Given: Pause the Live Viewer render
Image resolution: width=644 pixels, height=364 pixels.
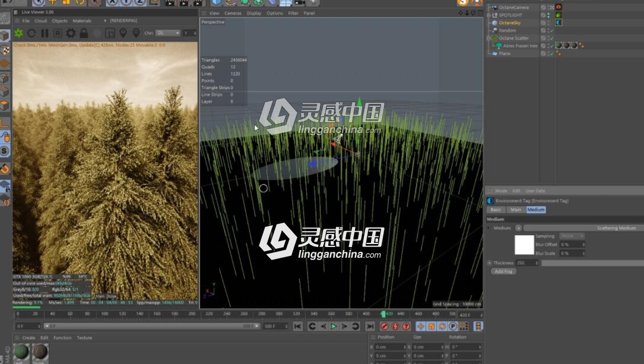Looking at the screenshot, I should (x=45, y=33).
